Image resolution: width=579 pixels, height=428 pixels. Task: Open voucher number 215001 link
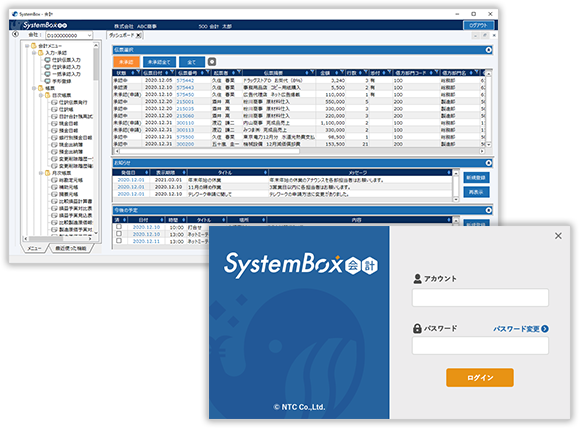pos(185,102)
